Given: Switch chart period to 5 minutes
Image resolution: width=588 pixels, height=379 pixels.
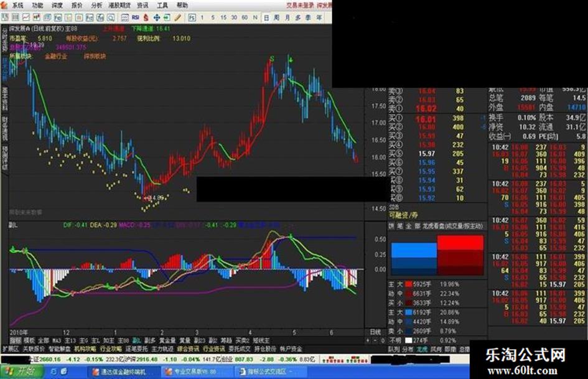Looking at the screenshot, I should 213,17.
